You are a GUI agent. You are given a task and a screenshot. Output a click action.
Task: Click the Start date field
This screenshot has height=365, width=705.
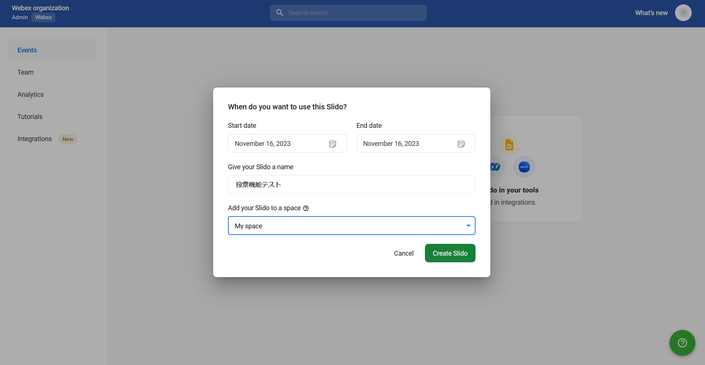tap(287, 143)
